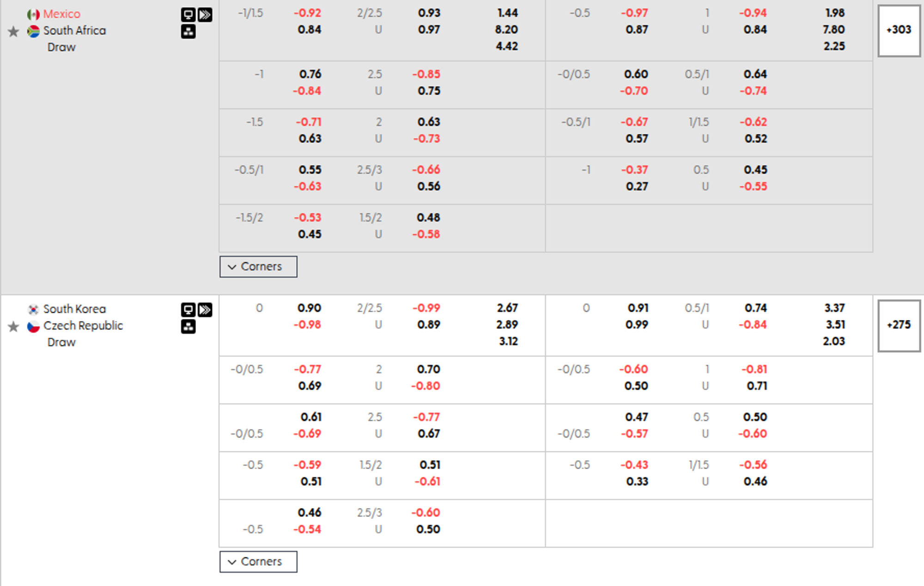Image resolution: width=924 pixels, height=586 pixels.
Task: Pick over 1.5/2 at 0.48
Action: pos(428,218)
